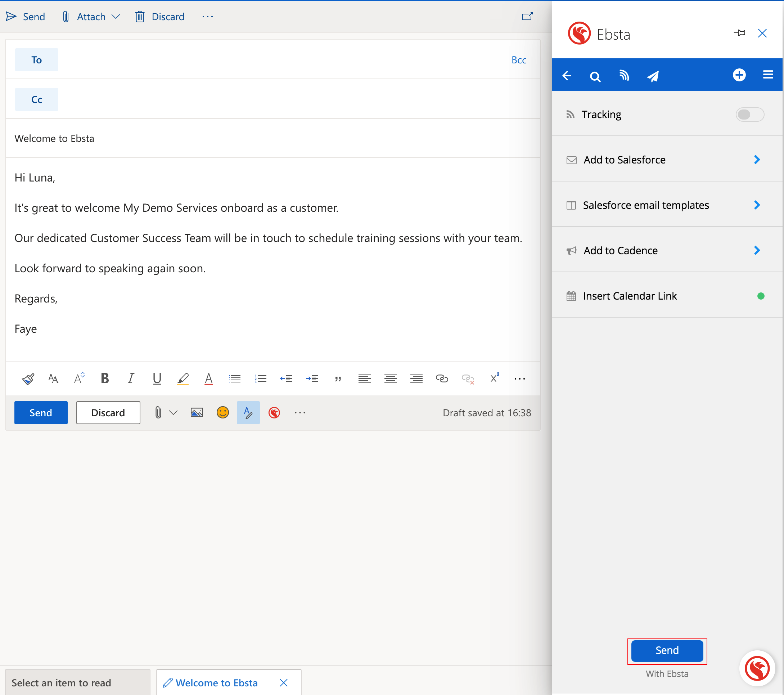Switch to Welcome to Ebsta draft tab
The width and height of the screenshot is (784, 695).
click(216, 683)
